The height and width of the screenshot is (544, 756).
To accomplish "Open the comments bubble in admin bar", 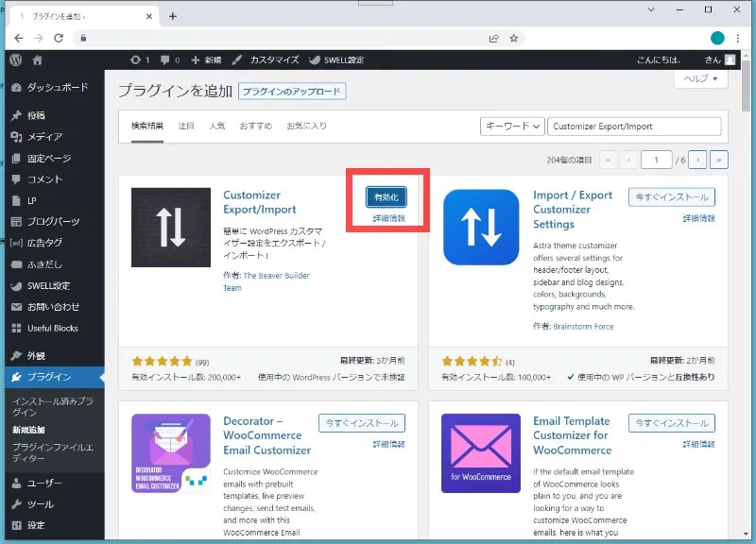I will click(x=170, y=59).
